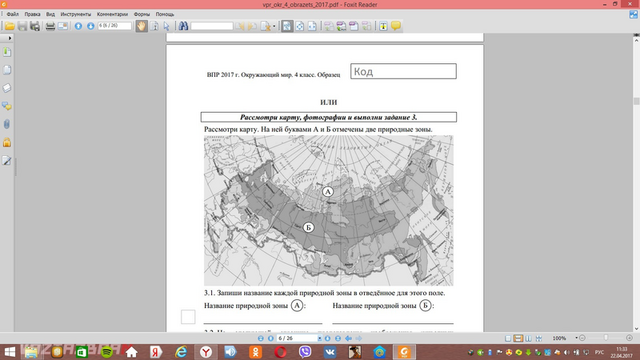Screen dimensions: 640x360
Task: Open the zoom percentage dropdown arrow
Action: click(x=576, y=338)
